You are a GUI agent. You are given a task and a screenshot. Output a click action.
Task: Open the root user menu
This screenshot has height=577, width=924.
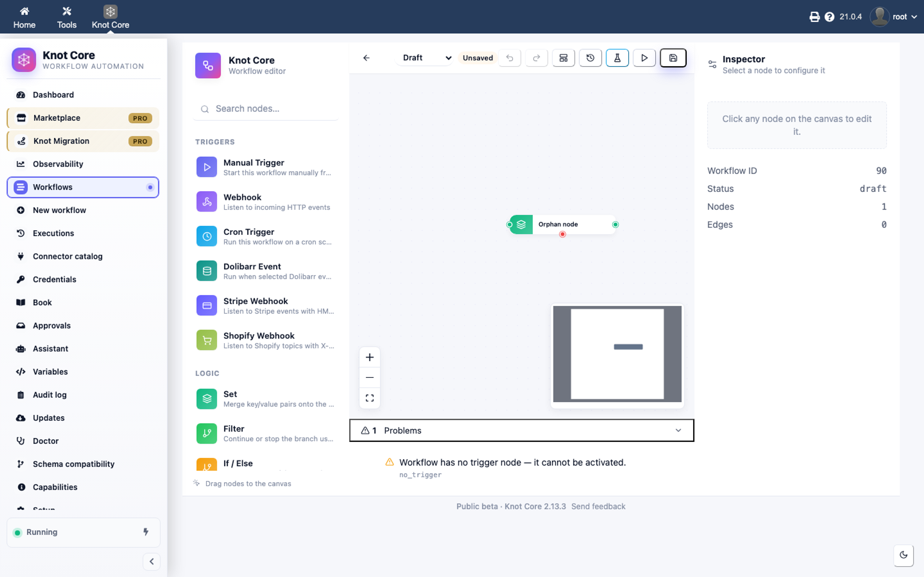click(894, 17)
